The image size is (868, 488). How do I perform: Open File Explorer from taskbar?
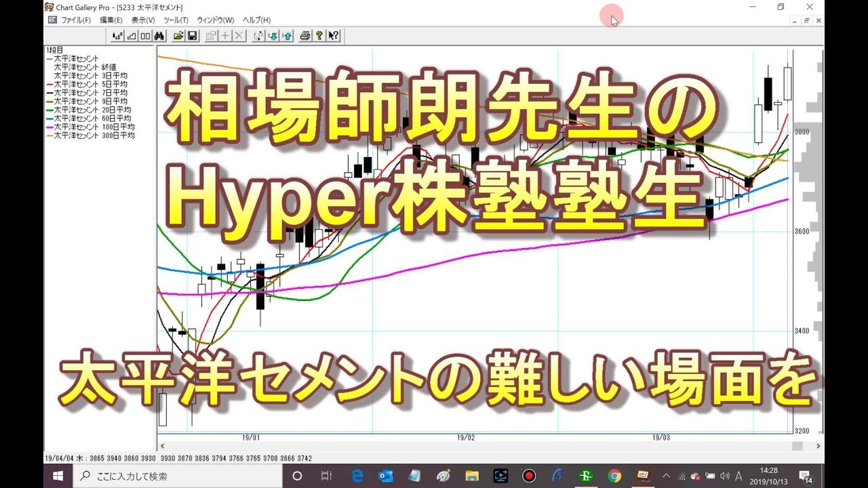tap(472, 476)
